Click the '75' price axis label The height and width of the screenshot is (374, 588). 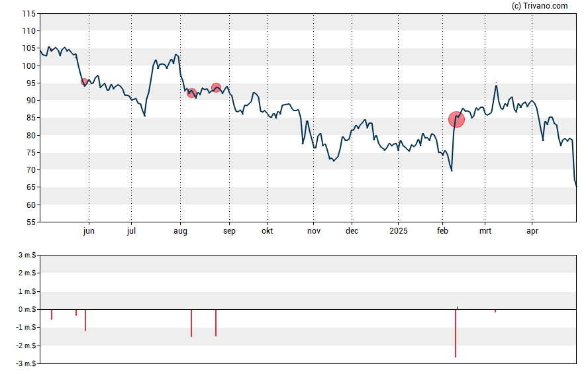[x=31, y=152]
